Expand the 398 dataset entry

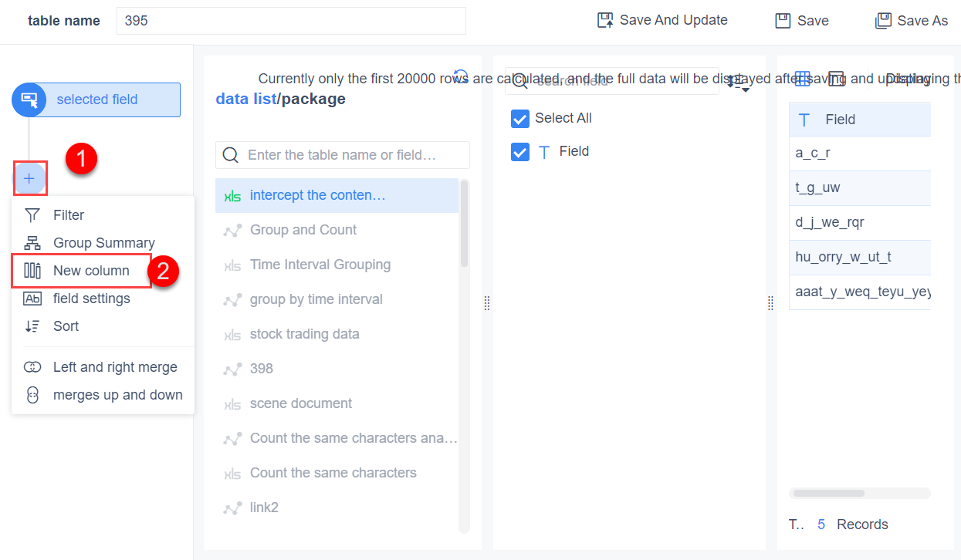tap(262, 368)
